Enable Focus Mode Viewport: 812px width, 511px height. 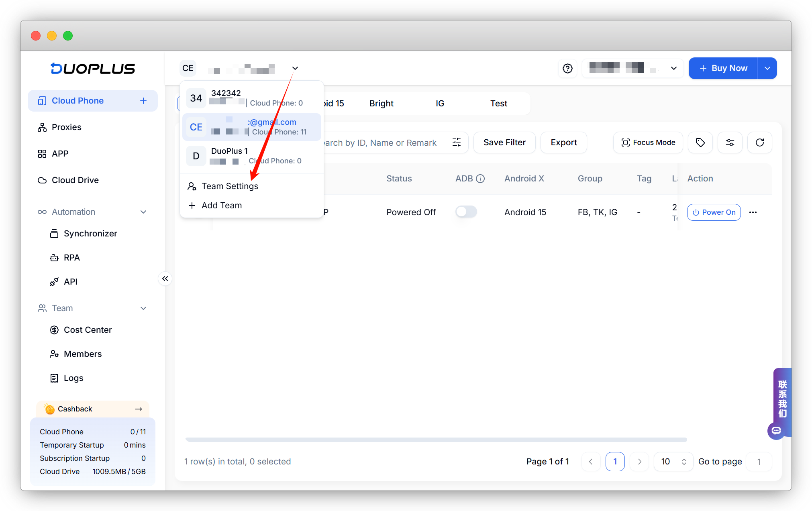click(x=648, y=143)
